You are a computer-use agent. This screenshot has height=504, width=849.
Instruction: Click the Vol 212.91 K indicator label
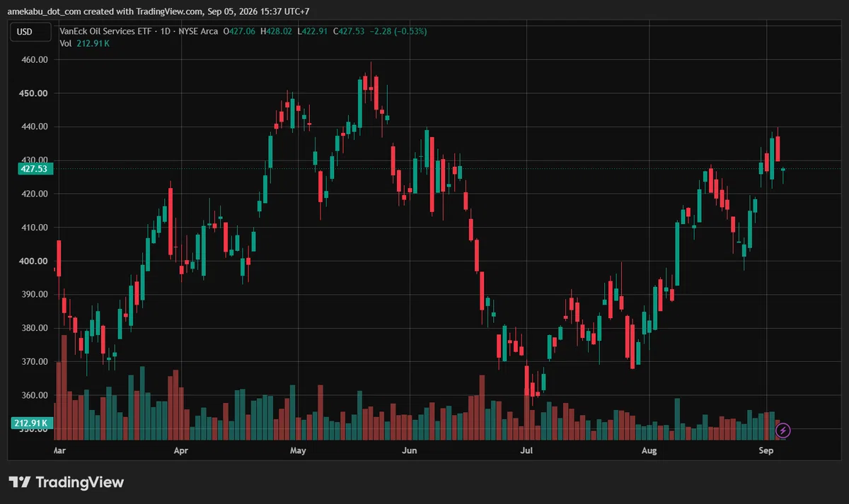[84, 44]
